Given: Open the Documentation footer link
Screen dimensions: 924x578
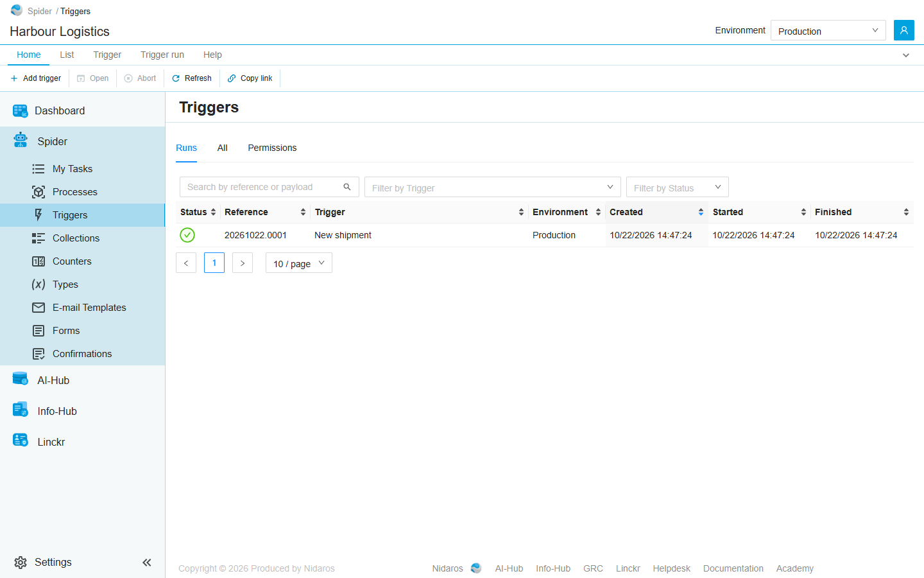Looking at the screenshot, I should pyautogui.click(x=733, y=568).
